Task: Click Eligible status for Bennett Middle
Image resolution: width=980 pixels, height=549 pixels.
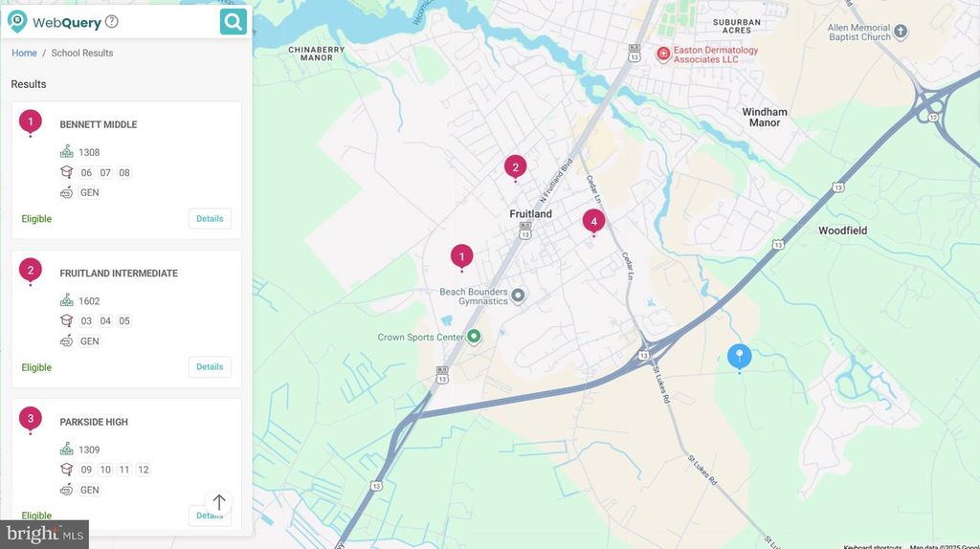Action: click(36, 219)
